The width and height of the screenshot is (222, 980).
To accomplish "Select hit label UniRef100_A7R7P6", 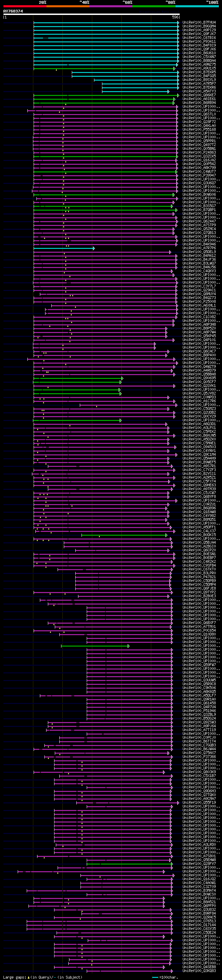I will [x=199, y=248].
